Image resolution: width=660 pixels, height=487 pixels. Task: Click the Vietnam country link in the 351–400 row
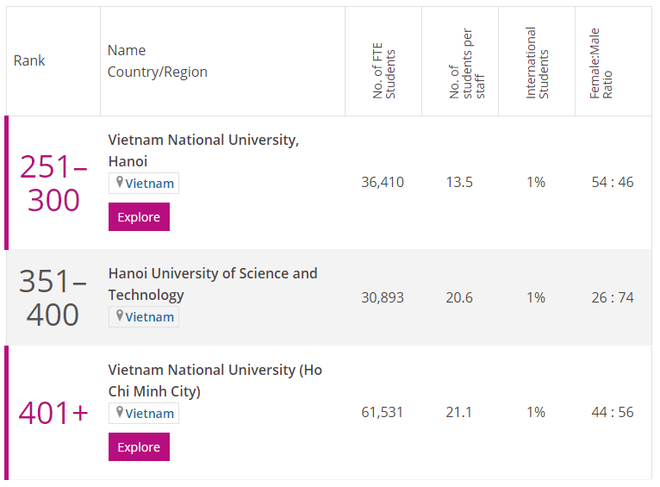150,317
